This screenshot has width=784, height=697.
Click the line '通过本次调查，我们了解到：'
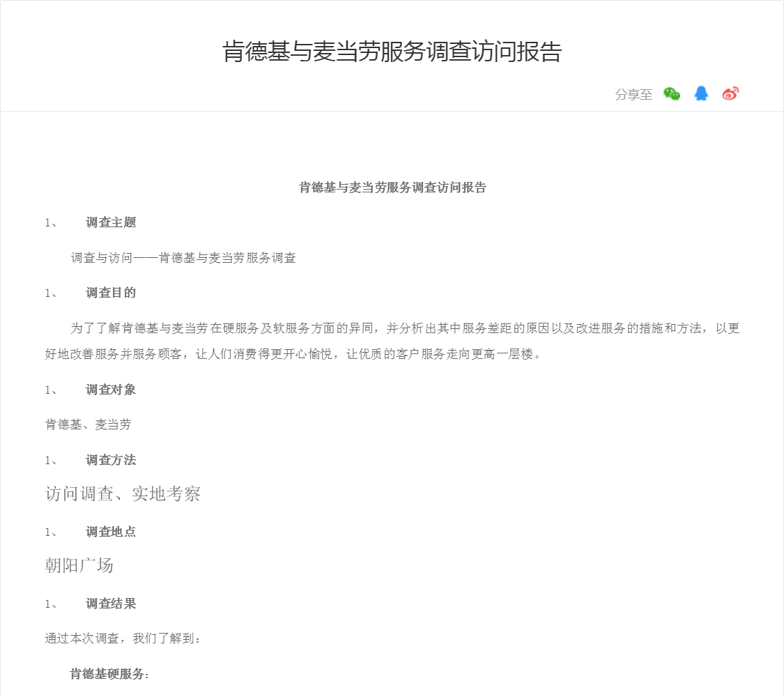(123, 638)
